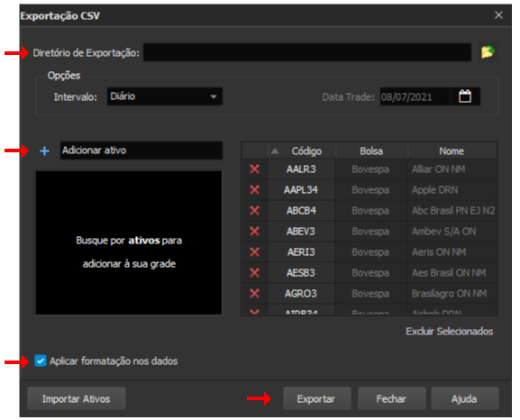Remove AAPL34 with its red X

coord(254,190)
